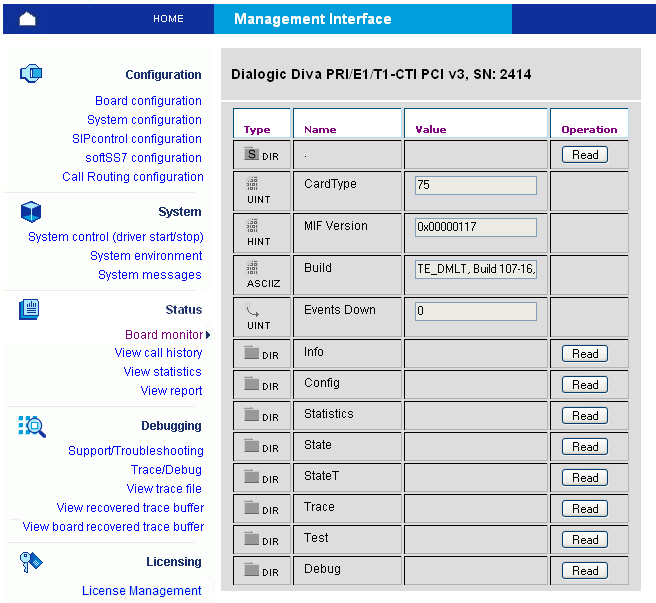Click the arrow beside Board monitor

(x=208, y=335)
